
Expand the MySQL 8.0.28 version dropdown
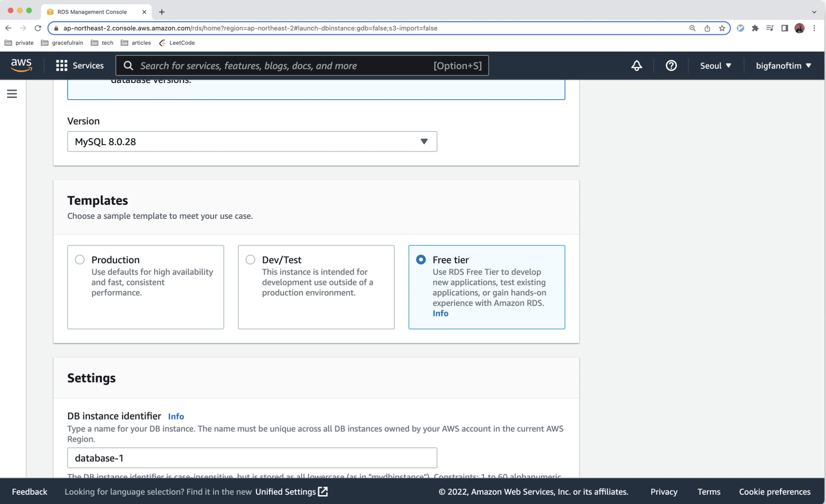point(252,141)
